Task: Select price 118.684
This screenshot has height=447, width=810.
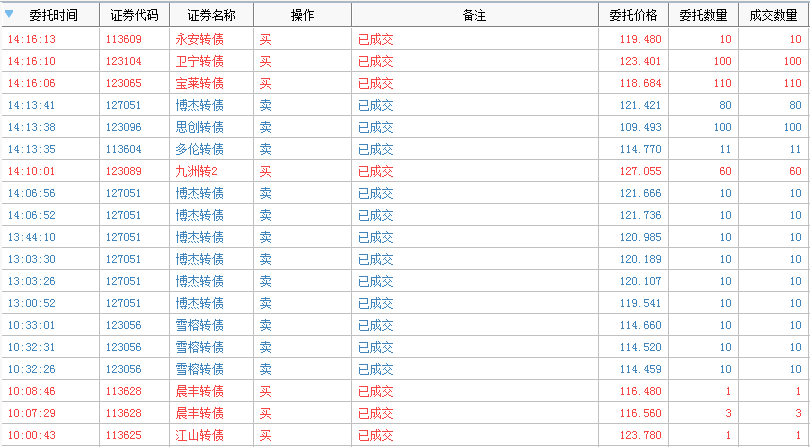Action: (641, 83)
